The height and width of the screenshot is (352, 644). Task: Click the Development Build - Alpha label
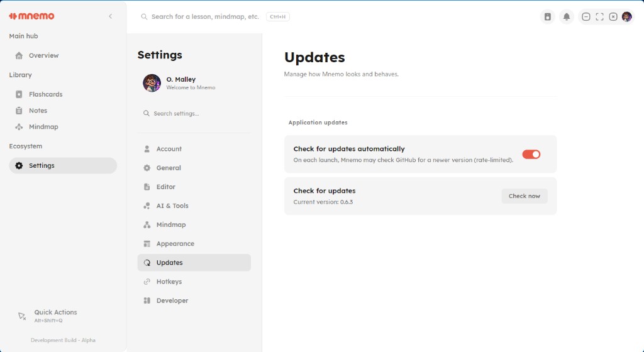pos(63,340)
